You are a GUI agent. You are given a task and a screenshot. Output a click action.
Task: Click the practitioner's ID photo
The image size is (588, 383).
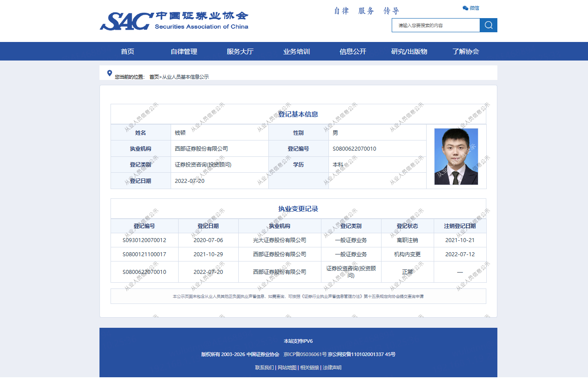click(x=456, y=156)
